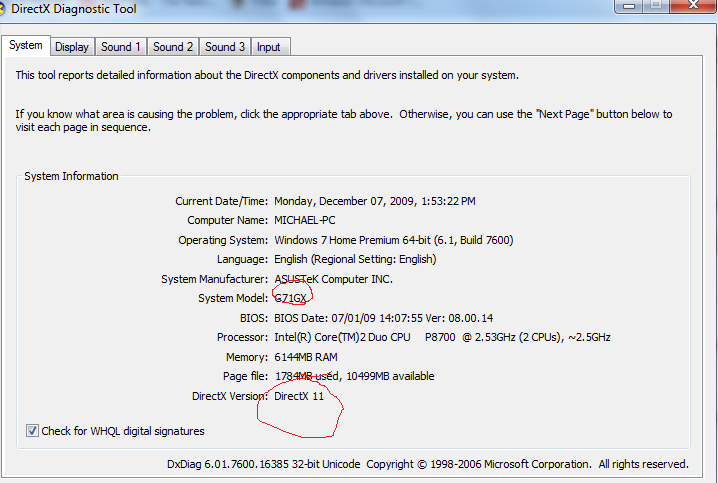Click the 'System Manufacturer:' label
Viewport: 718px width, 483px height.
coord(214,279)
